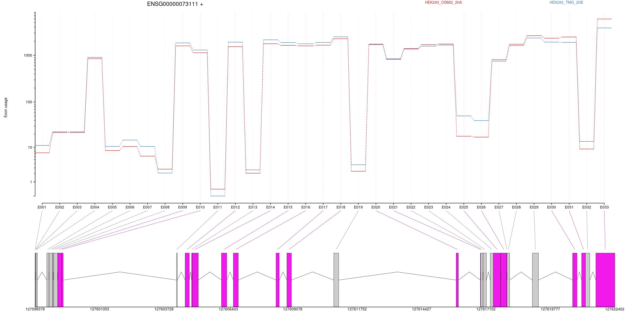This screenshot has width=644, height=322.
Task: Click exon label E015
Action: tap(288, 207)
